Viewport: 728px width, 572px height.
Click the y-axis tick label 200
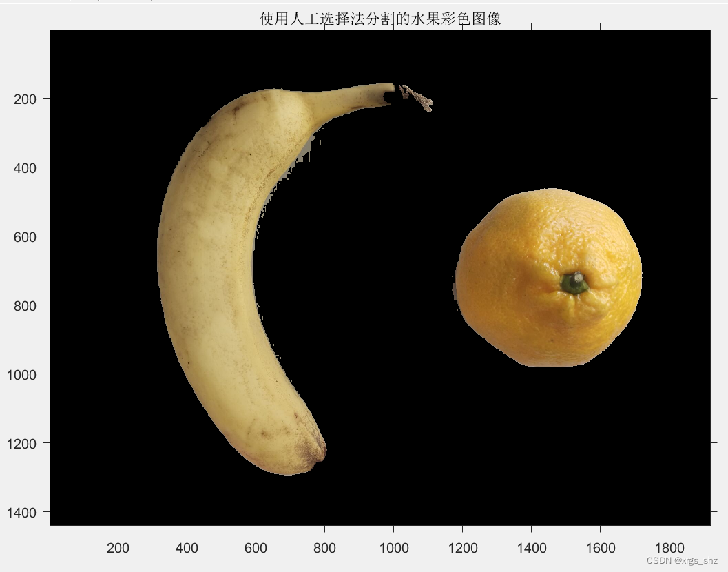coord(25,99)
